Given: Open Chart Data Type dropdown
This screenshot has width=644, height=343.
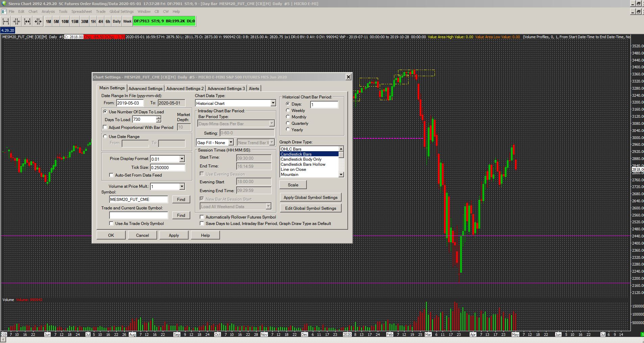Looking at the screenshot, I should click(273, 103).
